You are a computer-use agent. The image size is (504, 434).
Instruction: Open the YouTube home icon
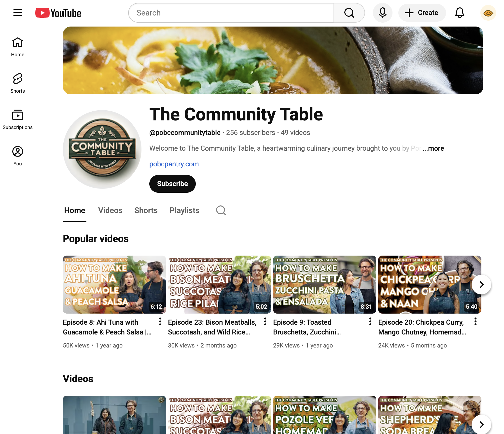pyautogui.click(x=17, y=47)
